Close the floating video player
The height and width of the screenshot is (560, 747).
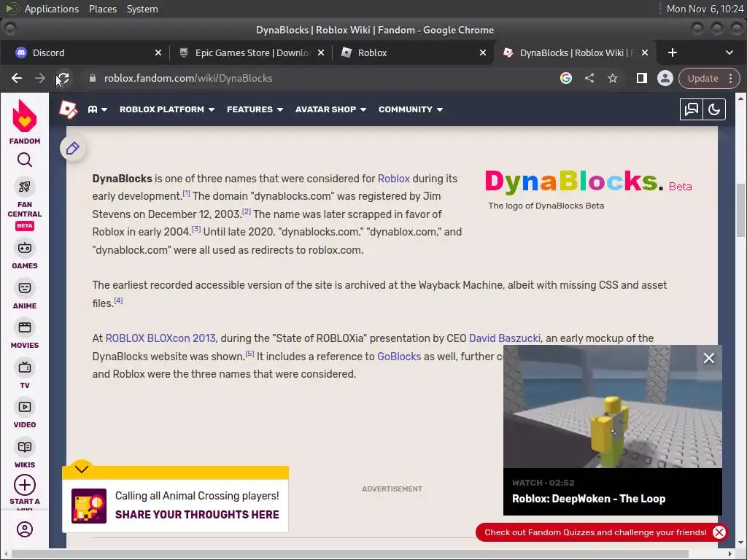pos(709,358)
